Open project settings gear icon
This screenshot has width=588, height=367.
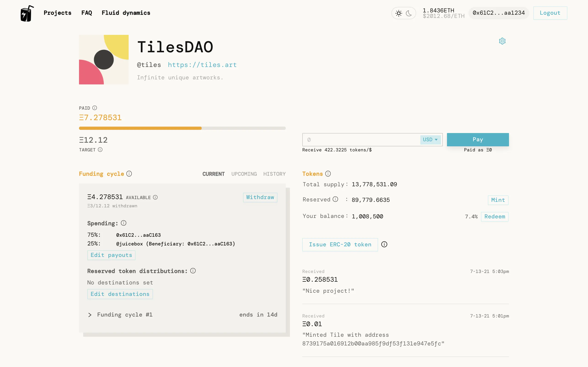click(502, 41)
